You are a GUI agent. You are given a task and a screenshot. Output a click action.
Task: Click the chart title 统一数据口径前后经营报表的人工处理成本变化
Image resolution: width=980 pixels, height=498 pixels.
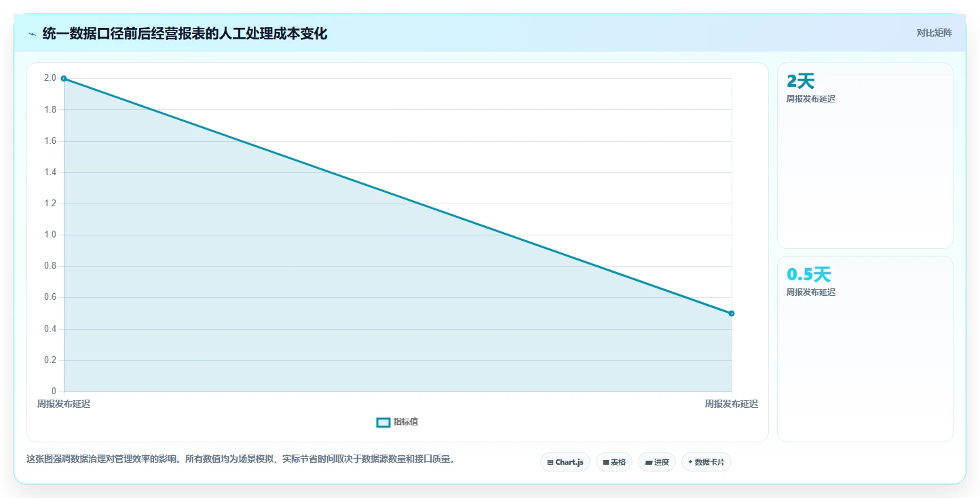tap(185, 33)
